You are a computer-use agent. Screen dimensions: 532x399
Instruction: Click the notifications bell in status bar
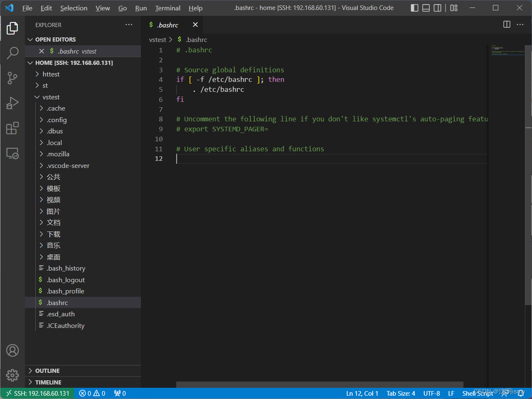521,393
